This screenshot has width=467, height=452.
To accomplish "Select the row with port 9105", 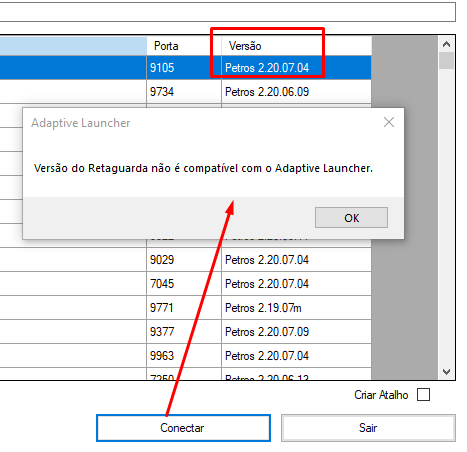I will [186, 68].
